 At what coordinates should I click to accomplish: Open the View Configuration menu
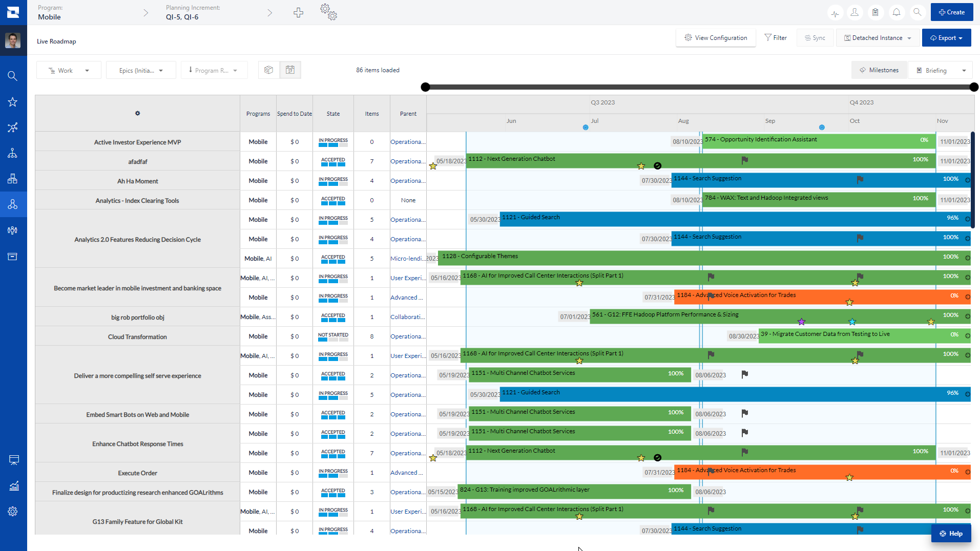point(716,37)
